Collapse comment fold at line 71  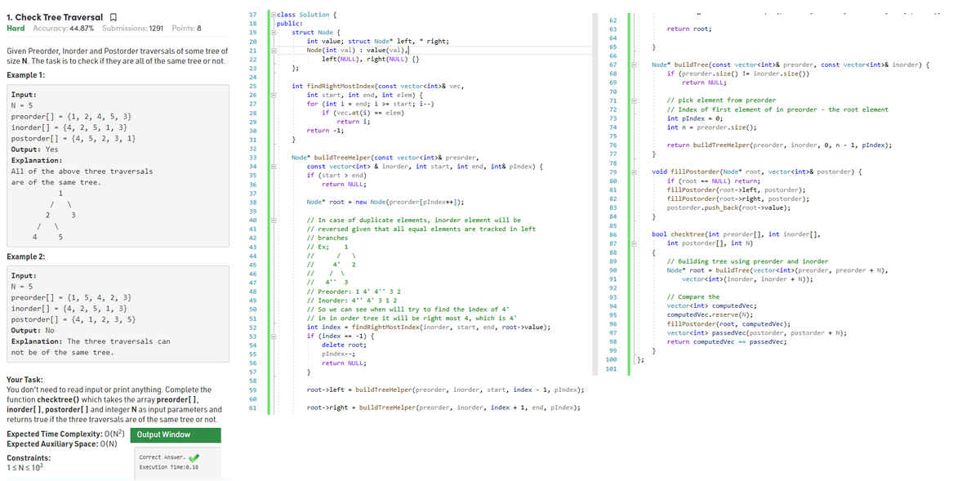(634, 100)
